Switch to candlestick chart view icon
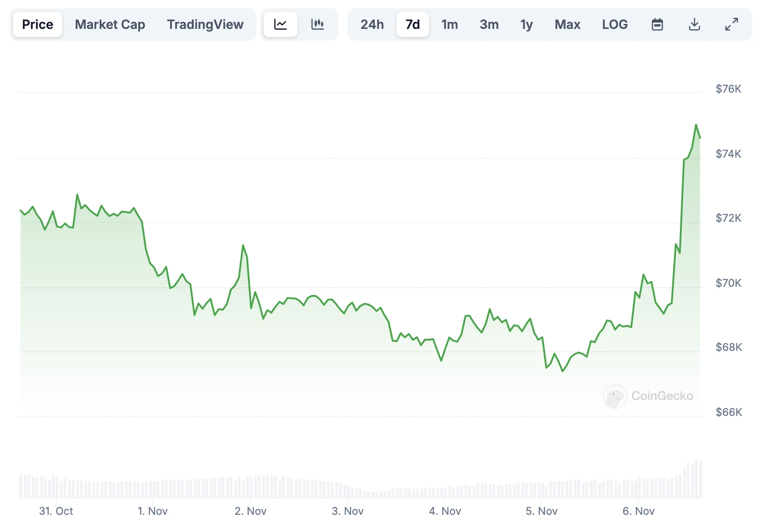Image resolution: width=782 pixels, height=532 pixels. click(317, 24)
